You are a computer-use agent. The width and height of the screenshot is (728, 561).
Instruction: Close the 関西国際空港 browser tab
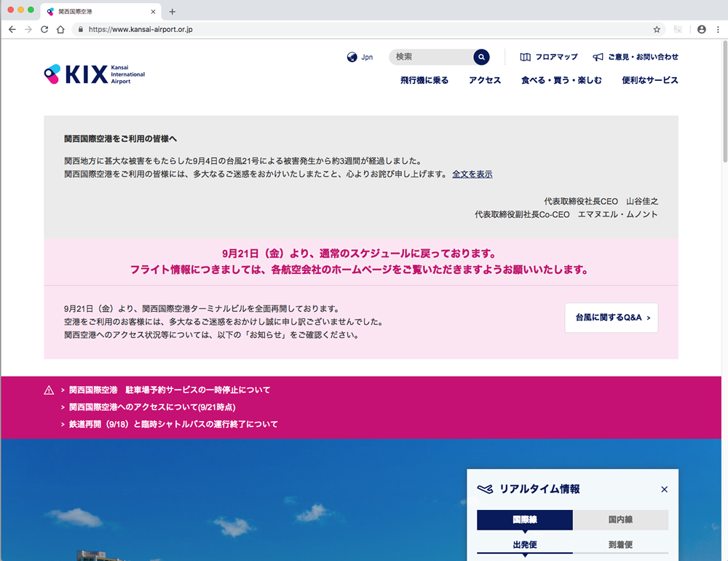[153, 12]
